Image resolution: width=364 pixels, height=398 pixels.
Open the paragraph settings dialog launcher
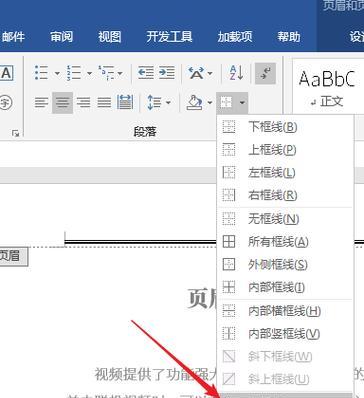pos(15,134)
